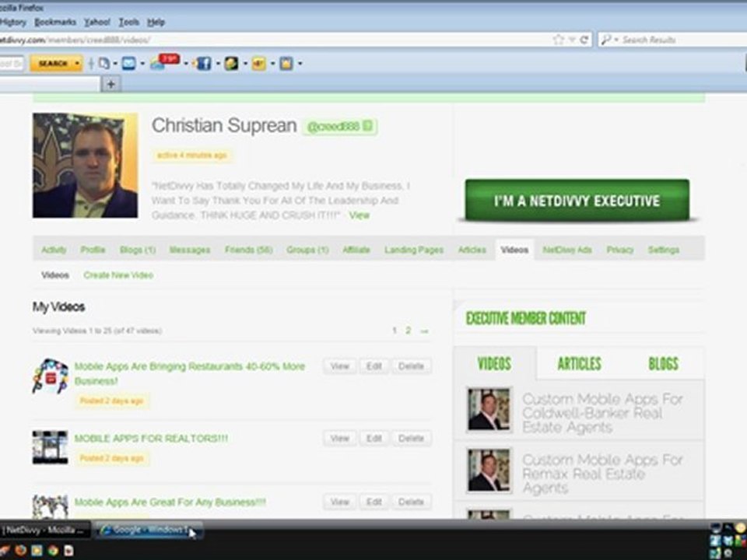
Task: Click the copy pages toolbar icon
Action: (103, 63)
